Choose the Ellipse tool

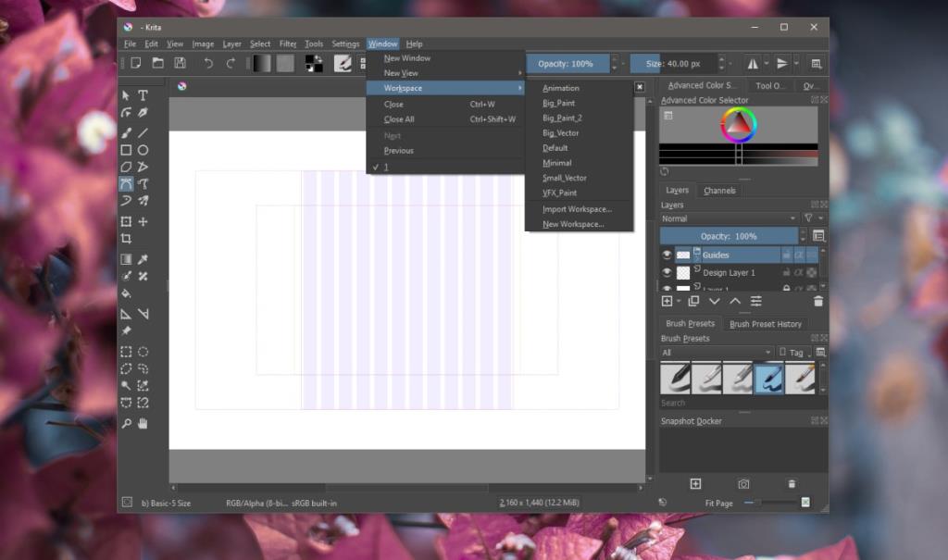click(x=142, y=150)
